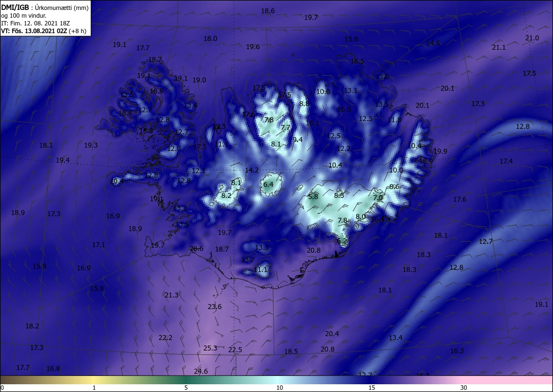Select the 23.6 value label
Viewport: 553px width, 392px height.
point(215,307)
